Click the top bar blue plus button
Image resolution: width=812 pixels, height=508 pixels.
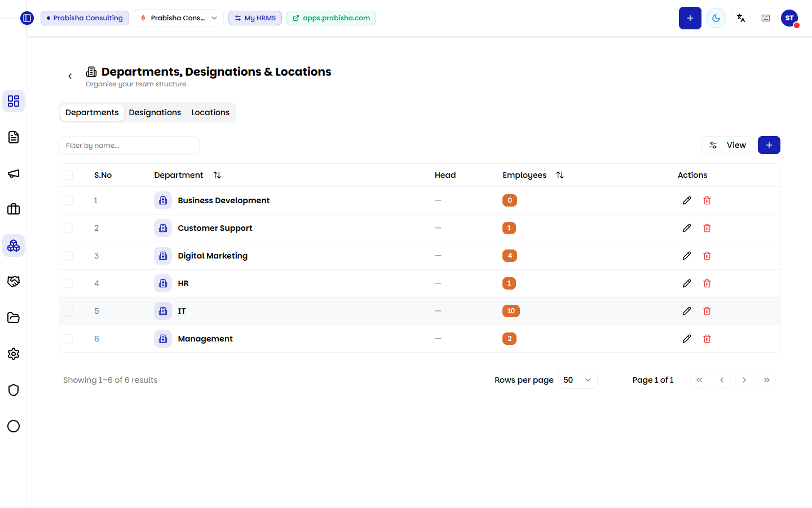click(690, 18)
